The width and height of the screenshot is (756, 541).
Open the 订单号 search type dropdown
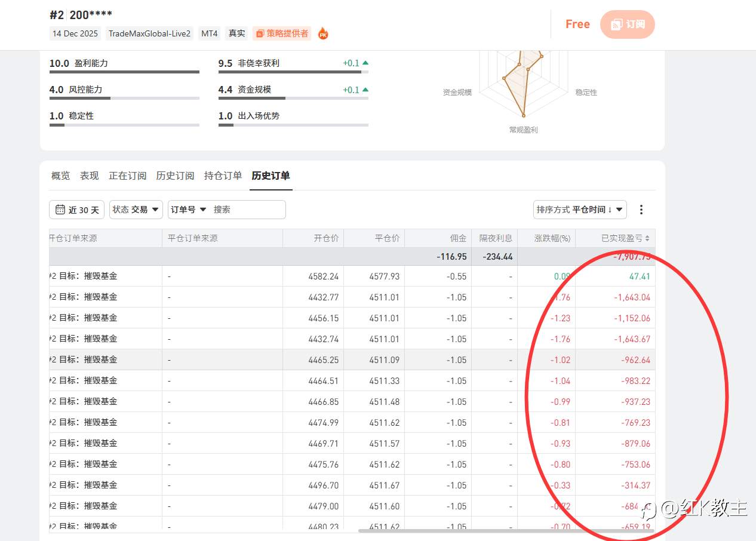(x=189, y=210)
